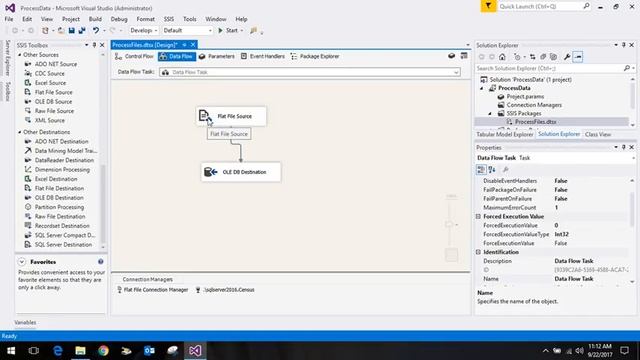Image resolution: width=640 pixels, height=360 pixels.
Task: Click the Preview Selected Items icon in Solution Explorer
Action: point(578,57)
